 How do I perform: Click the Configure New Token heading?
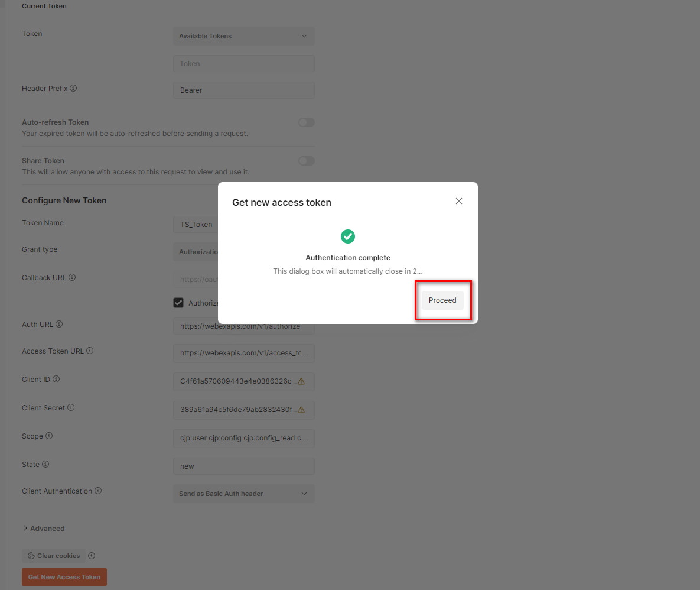tap(64, 200)
